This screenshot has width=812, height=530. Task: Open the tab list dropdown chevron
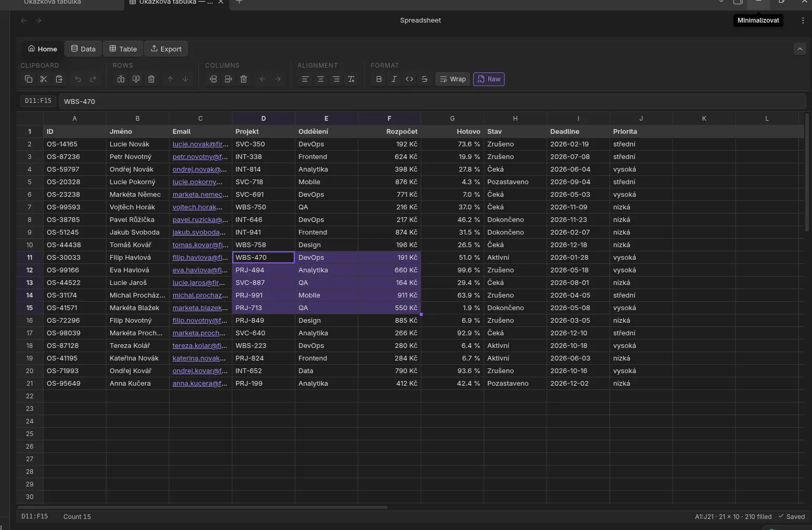tap(721, 2)
